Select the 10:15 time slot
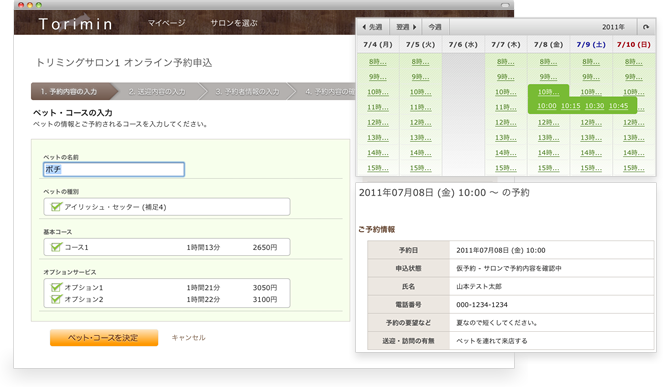The height and width of the screenshot is (387, 663). (x=570, y=106)
